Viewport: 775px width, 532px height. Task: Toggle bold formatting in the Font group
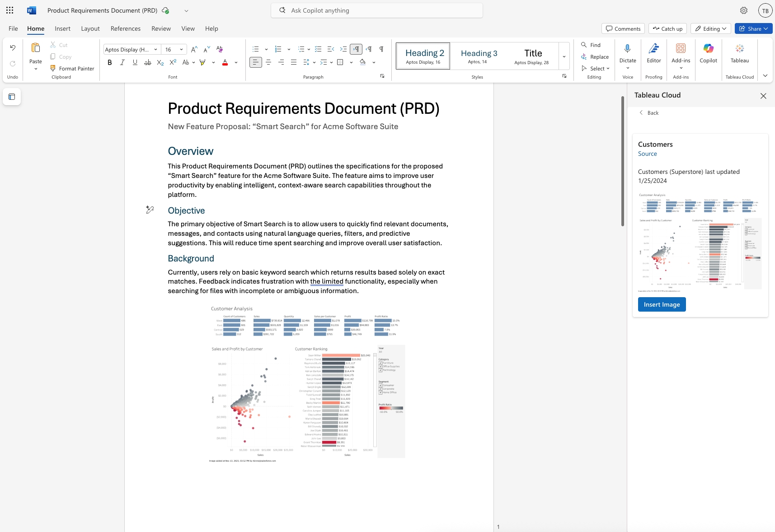(x=109, y=62)
